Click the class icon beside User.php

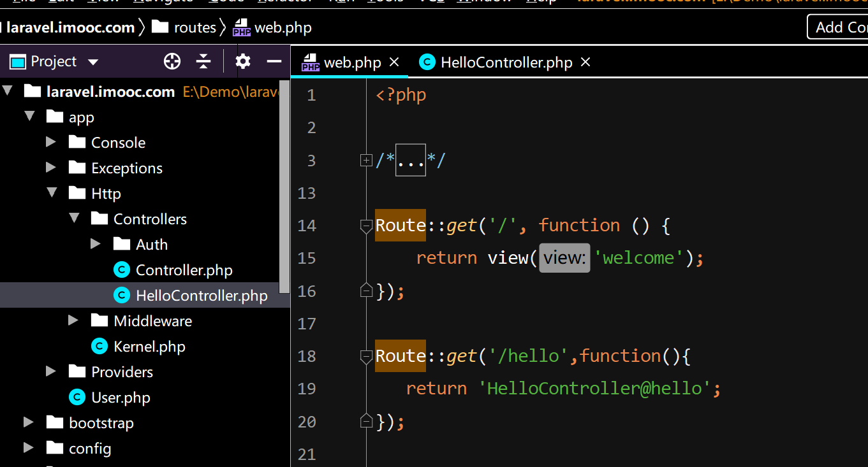click(x=77, y=397)
